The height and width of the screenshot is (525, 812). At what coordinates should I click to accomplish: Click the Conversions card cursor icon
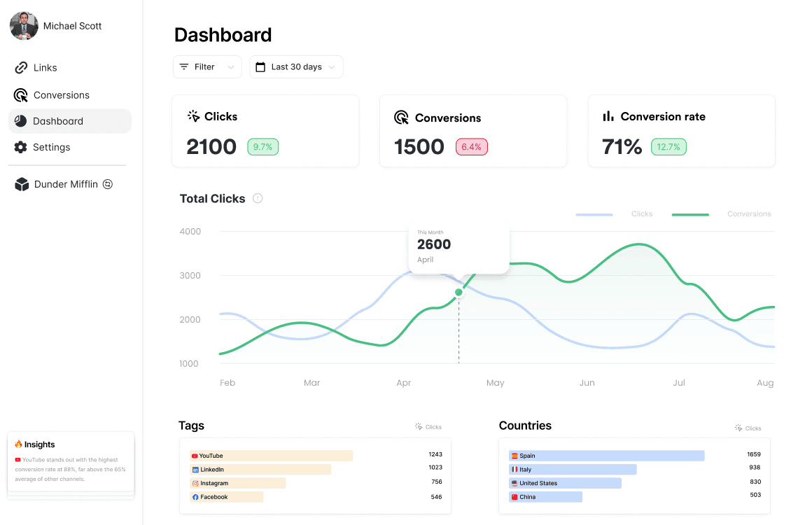[x=401, y=118]
